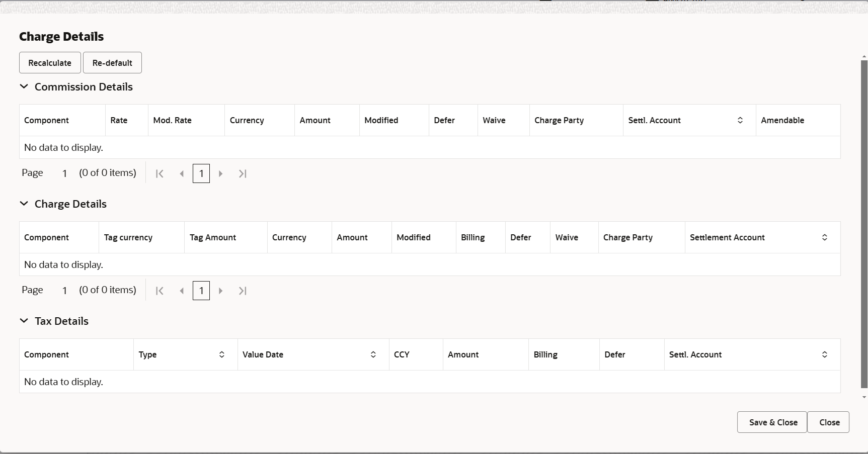The height and width of the screenshot is (454, 868).
Task: Select Save & Close
Action: pyautogui.click(x=772, y=422)
